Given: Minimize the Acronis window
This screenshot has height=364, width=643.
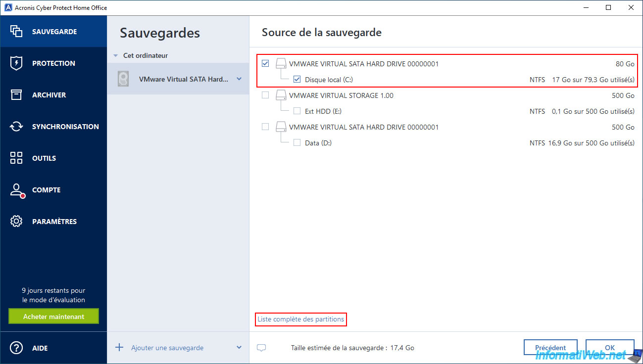Looking at the screenshot, I should (x=586, y=7).
